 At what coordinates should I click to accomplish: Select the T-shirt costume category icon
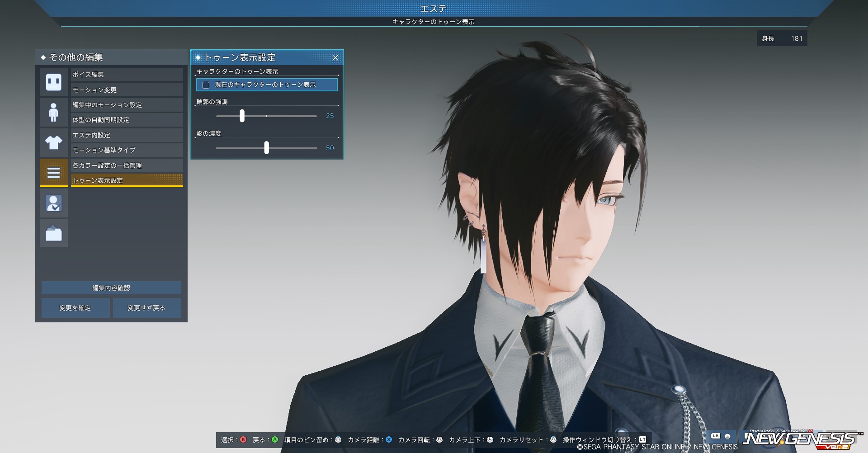[x=54, y=142]
